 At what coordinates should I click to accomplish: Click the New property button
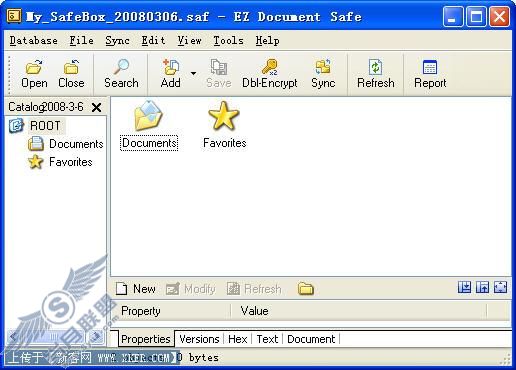pos(136,289)
